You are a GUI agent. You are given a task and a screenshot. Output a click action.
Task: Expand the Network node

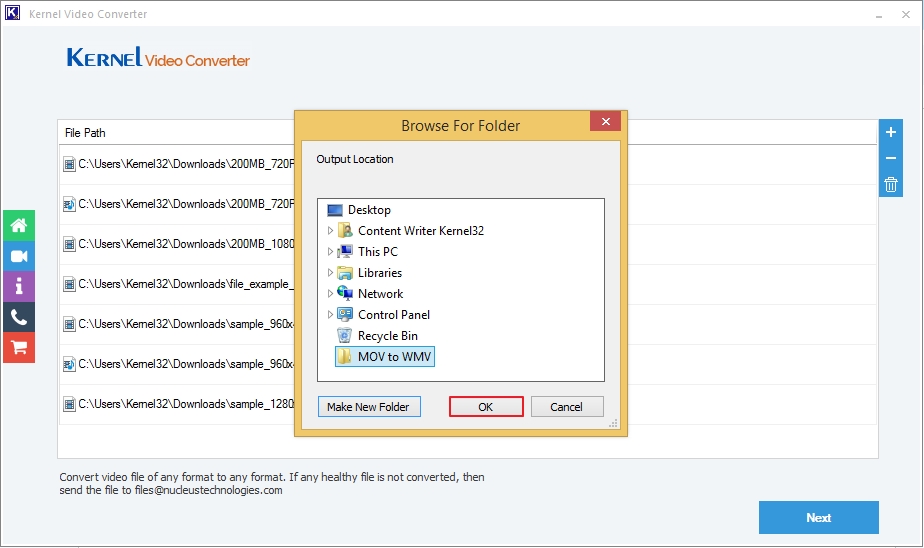[x=330, y=293]
